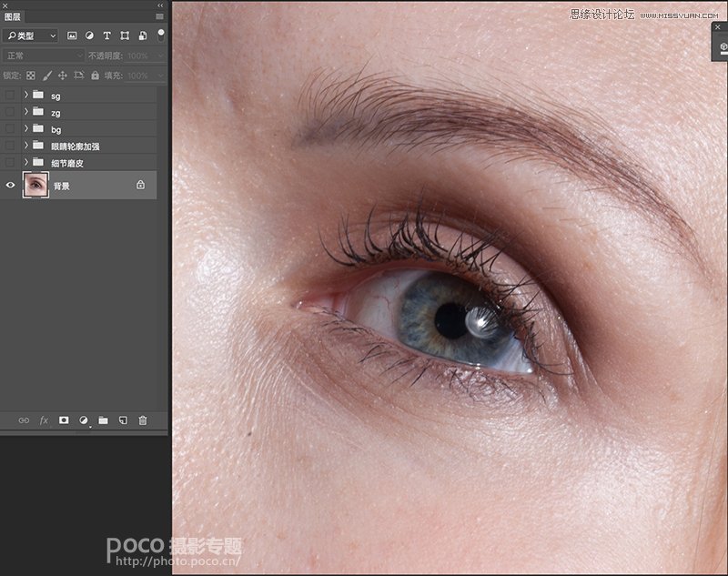Click the add layer mask icon

point(64,420)
